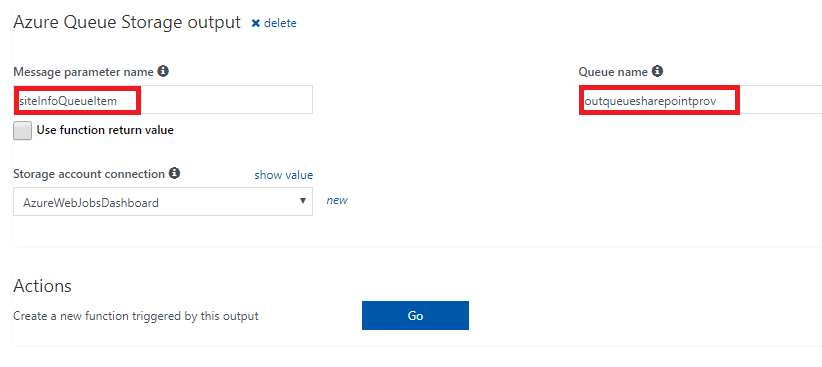Show info icon for Storage account connection
Screen dimensions: 822x367
click(175, 173)
